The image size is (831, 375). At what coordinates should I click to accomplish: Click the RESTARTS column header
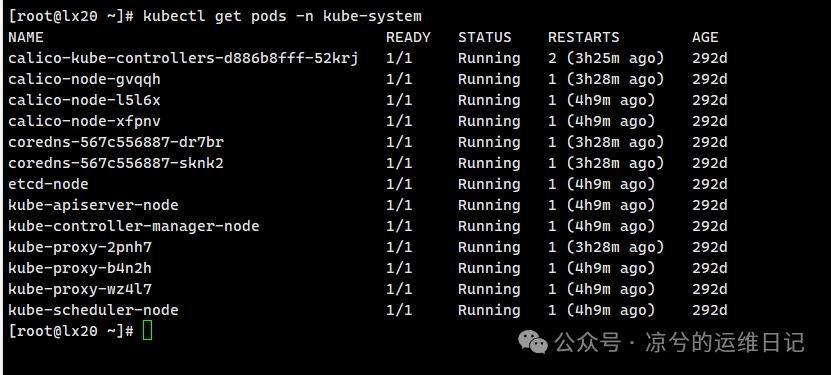(x=584, y=38)
